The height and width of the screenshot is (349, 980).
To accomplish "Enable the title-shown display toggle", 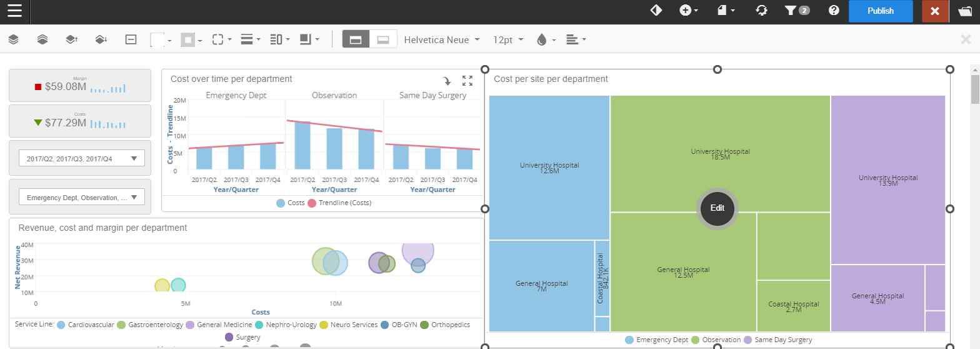I will coord(356,39).
